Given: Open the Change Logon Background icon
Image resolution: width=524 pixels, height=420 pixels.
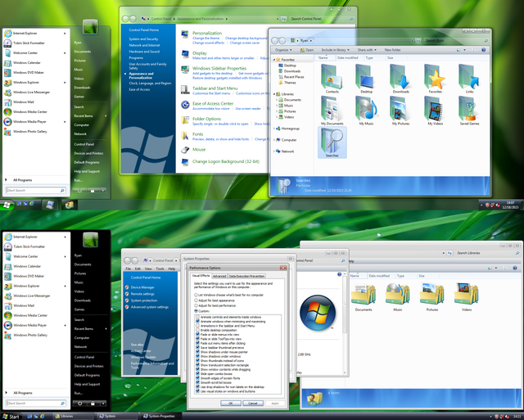Looking at the screenshot, I should pos(185,162).
